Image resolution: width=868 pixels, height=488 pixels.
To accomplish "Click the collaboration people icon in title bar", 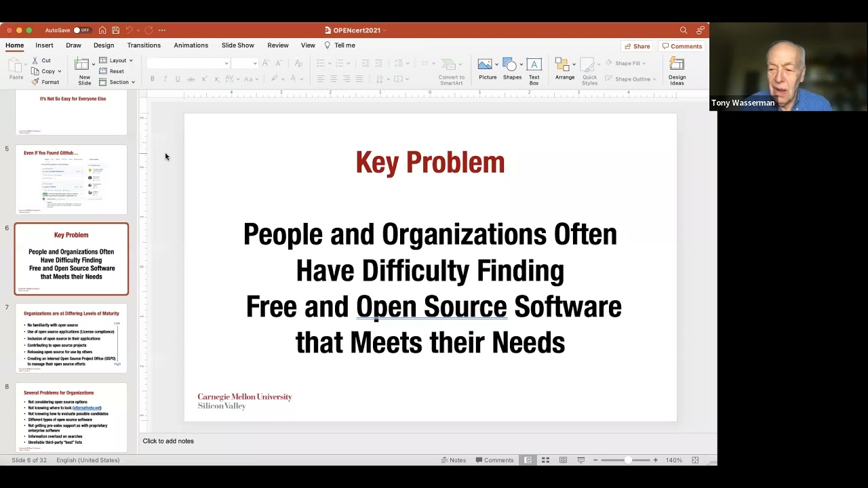I will (x=700, y=30).
